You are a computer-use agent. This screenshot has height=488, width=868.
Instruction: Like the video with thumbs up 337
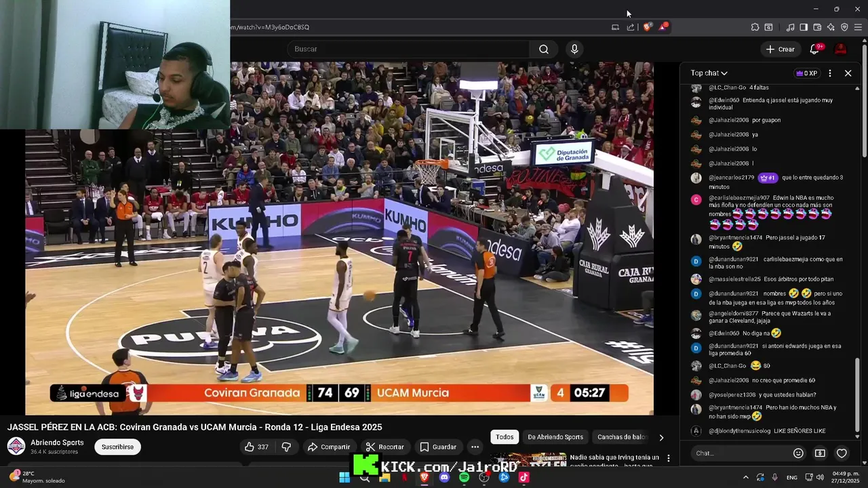[x=256, y=447]
